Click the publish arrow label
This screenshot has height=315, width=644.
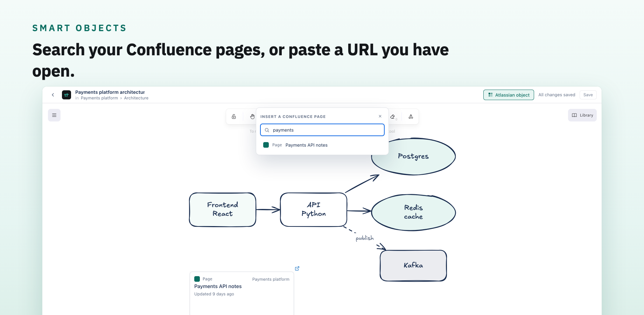[365, 238]
